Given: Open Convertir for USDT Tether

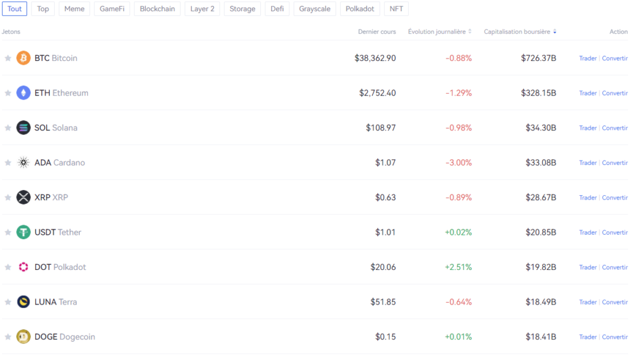Looking at the screenshot, I should tap(615, 232).
